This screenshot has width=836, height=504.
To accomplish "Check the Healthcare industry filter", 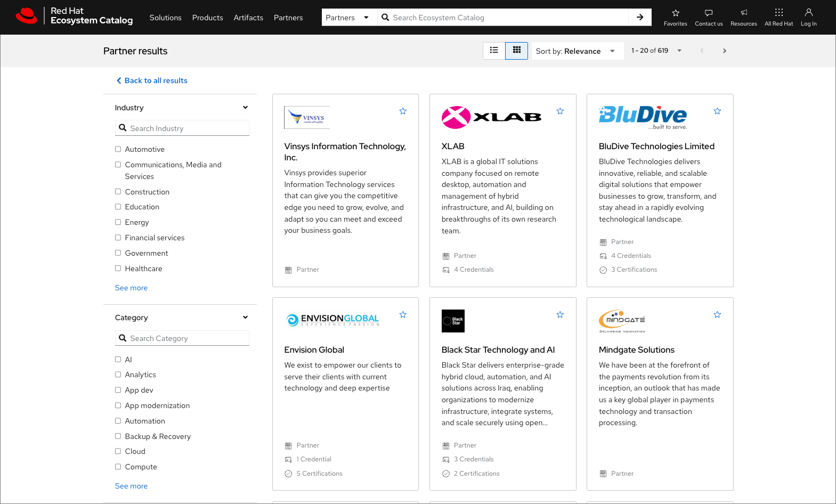I will tap(118, 269).
